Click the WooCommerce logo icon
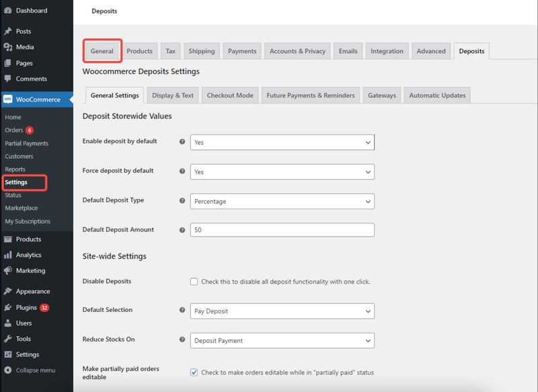The image size is (538, 392). click(8, 100)
